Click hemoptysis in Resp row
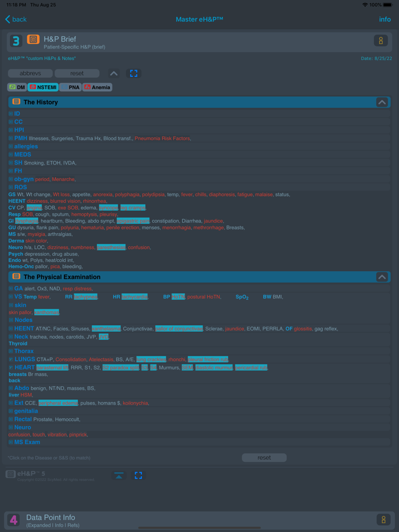This screenshot has width=399, height=532. pyautogui.click(x=84, y=214)
